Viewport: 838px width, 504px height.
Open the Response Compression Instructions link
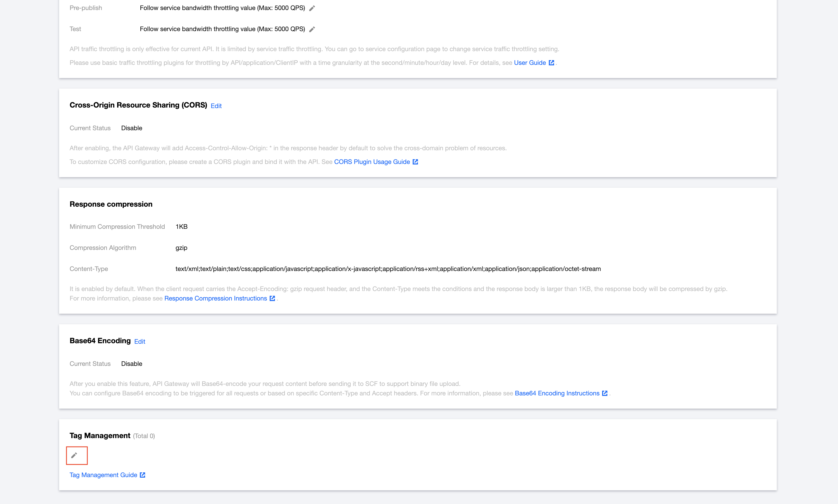tap(216, 299)
